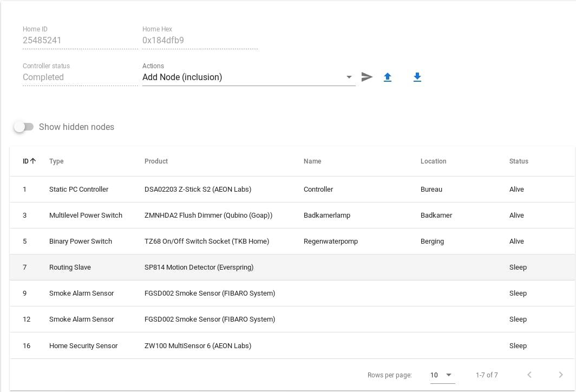This screenshot has width=576, height=392.
Task: Toggle Show hidden nodes switch
Action: [x=24, y=127]
